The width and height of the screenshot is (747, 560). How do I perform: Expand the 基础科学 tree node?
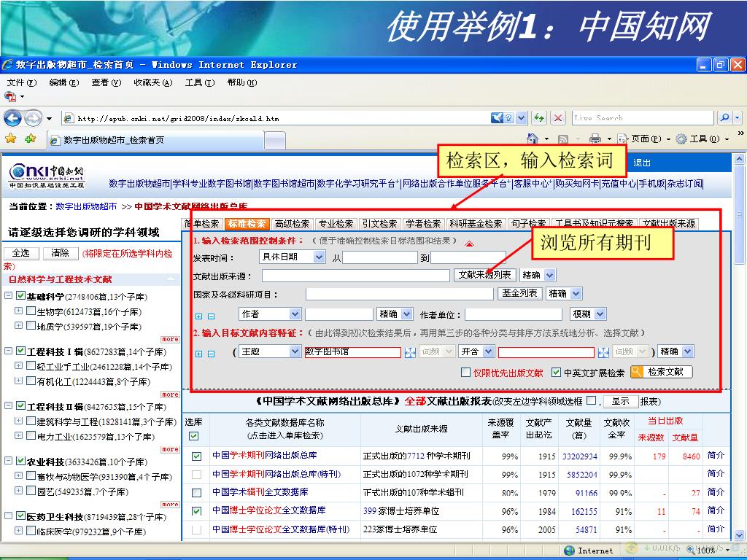(8, 296)
